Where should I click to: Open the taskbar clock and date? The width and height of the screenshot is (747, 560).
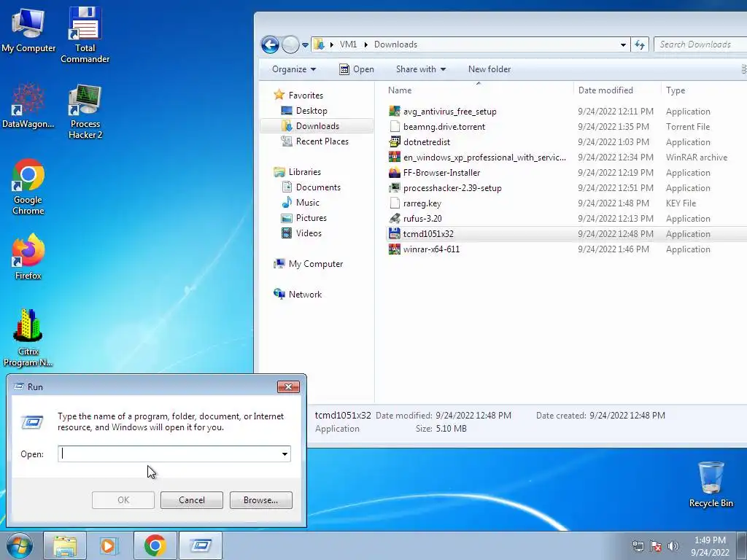(x=710, y=546)
